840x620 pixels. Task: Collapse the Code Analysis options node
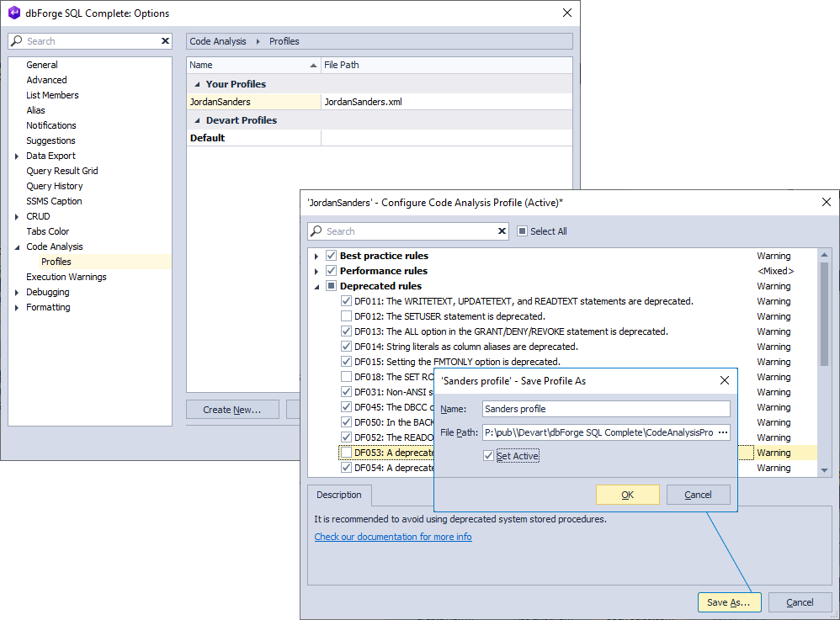[x=17, y=246]
